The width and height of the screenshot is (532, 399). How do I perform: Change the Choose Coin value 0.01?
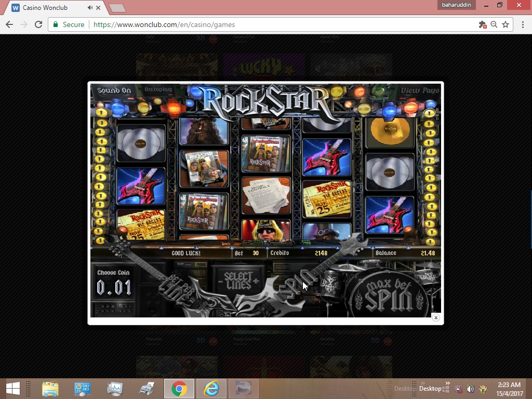[x=114, y=287]
